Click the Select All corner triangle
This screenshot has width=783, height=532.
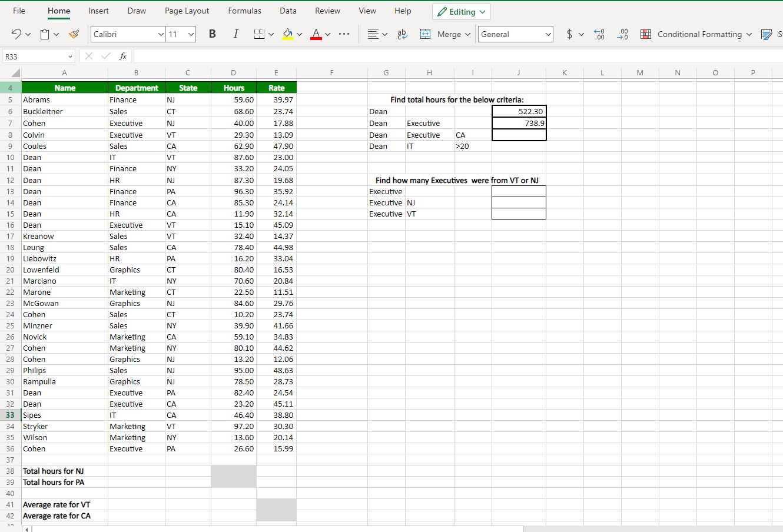pos(16,72)
